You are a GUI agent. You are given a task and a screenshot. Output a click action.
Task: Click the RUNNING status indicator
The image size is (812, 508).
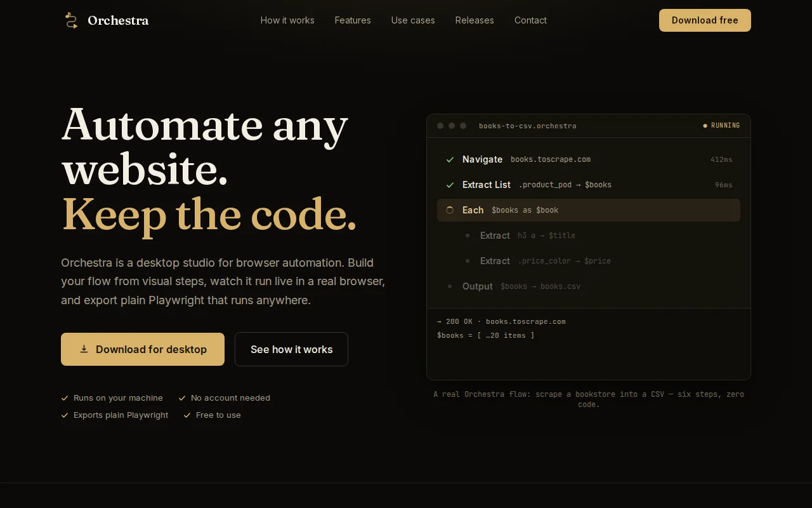coord(721,126)
